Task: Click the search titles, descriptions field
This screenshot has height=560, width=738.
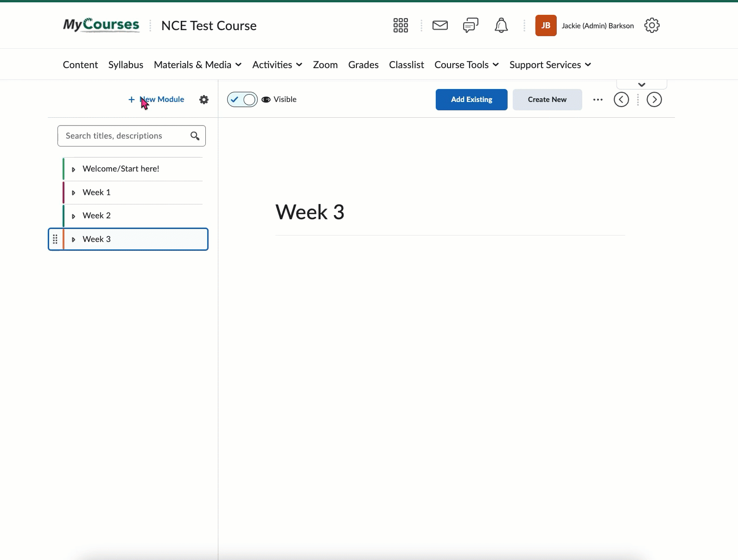Action: click(x=132, y=136)
